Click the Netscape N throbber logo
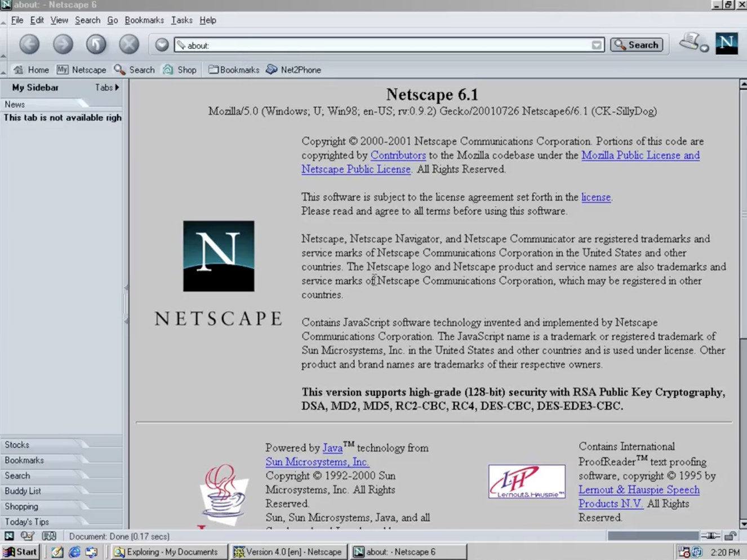747x560 pixels. (x=727, y=43)
